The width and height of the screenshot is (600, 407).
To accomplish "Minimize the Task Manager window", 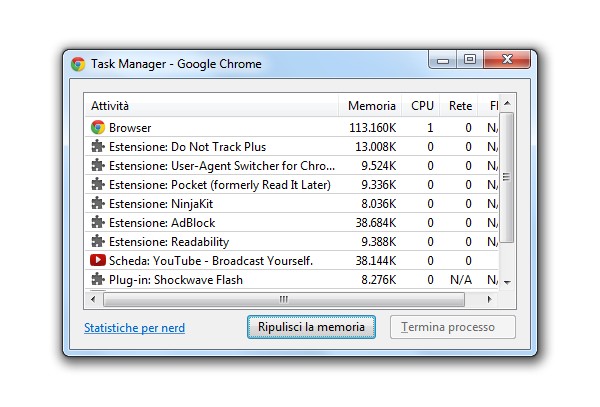I will pos(443,60).
